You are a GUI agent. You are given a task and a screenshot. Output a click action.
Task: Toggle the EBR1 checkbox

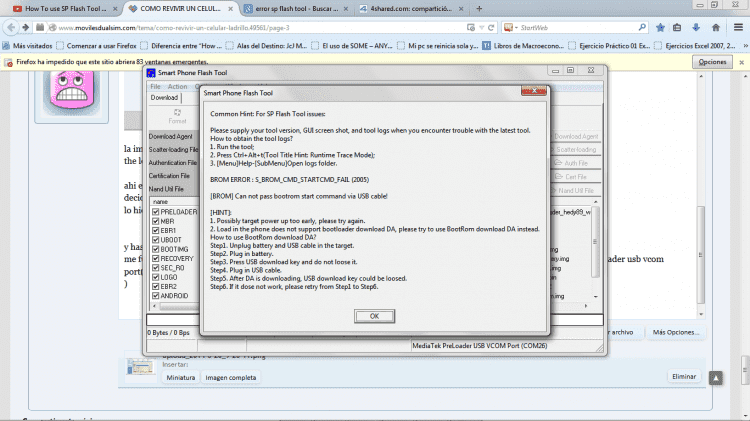coord(155,230)
